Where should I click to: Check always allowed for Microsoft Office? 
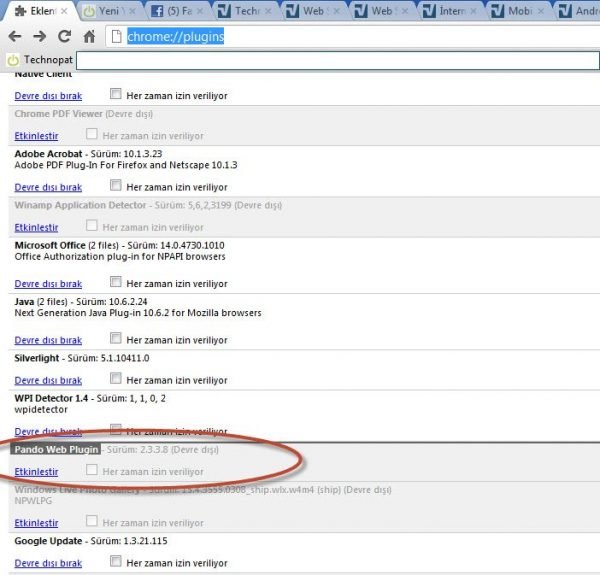pos(116,282)
